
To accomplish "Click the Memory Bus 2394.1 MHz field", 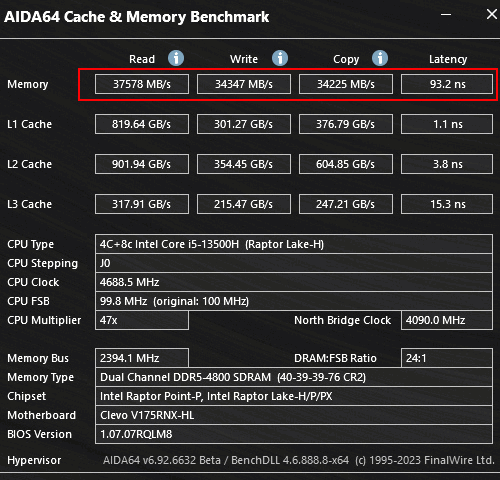I will (x=142, y=358).
